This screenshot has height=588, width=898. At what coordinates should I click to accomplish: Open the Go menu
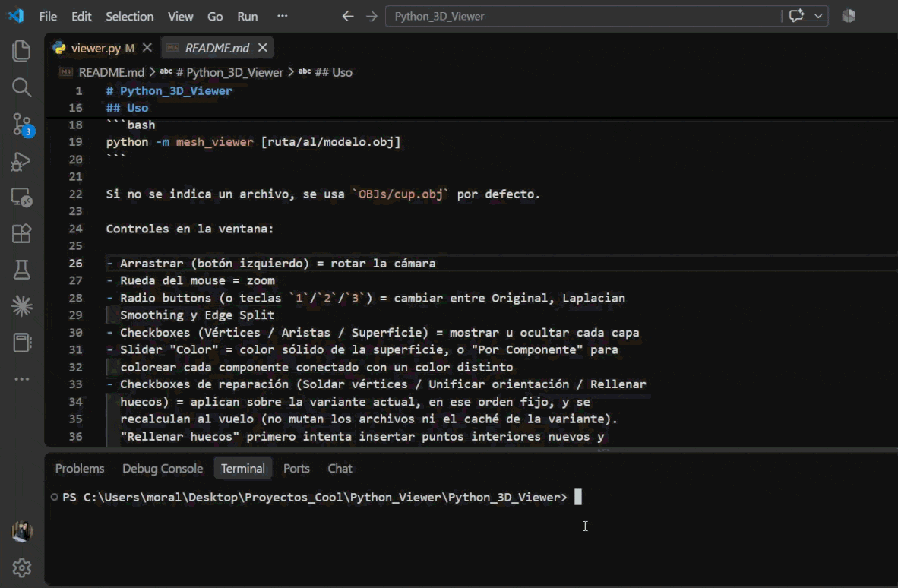pyautogui.click(x=215, y=17)
